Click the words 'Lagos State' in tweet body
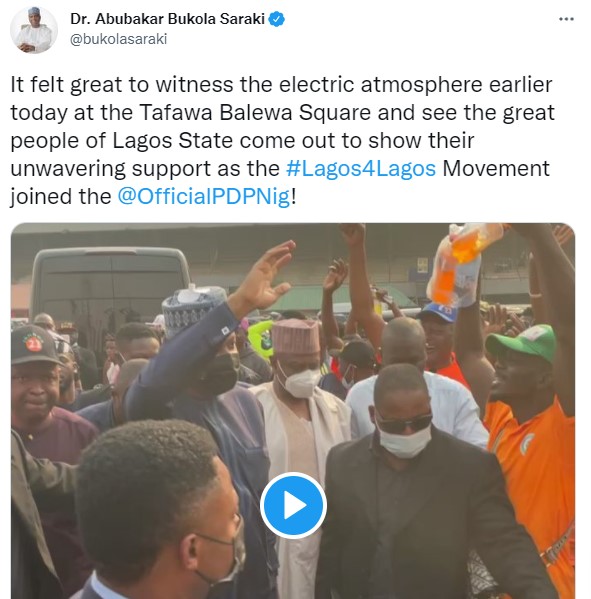Screen dimensions: 591x599 tap(173, 141)
